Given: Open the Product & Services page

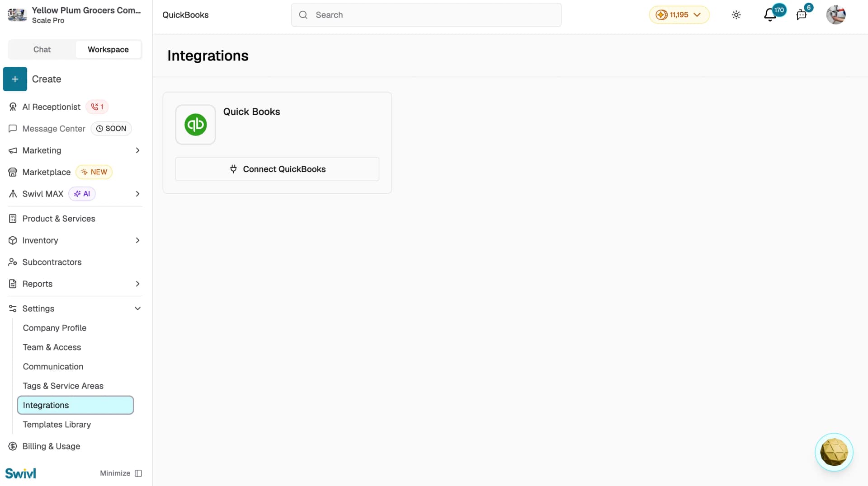Looking at the screenshot, I should point(59,219).
